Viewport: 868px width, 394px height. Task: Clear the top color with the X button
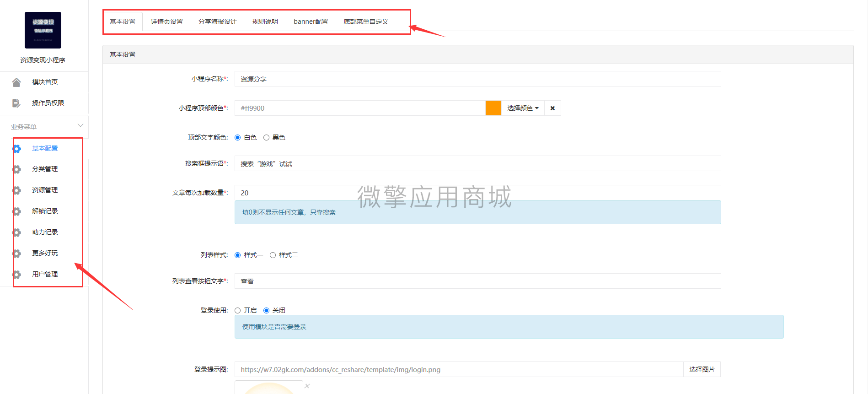pos(552,108)
